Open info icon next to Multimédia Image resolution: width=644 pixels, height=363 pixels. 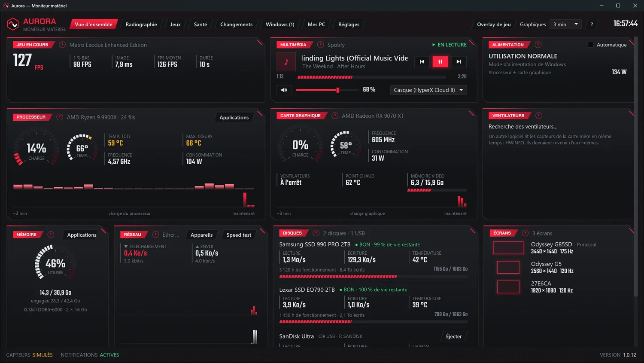tap(320, 45)
